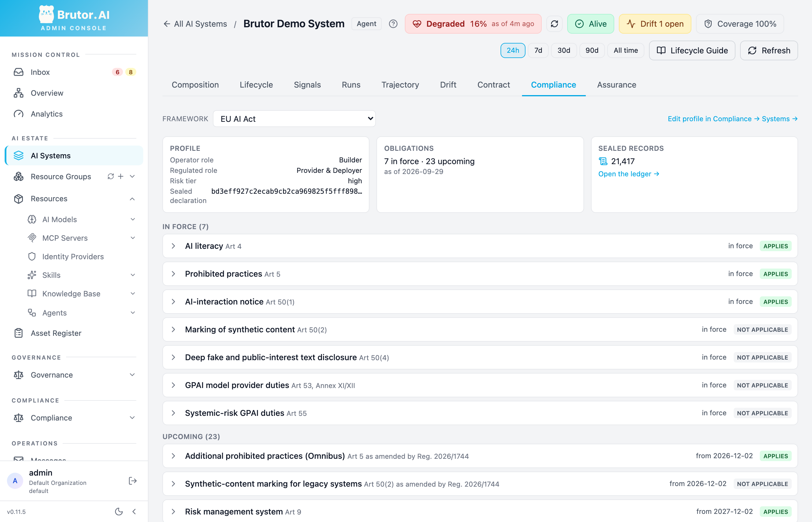This screenshot has width=812, height=522.
Task: Click the logout icon next to admin
Action: tap(133, 481)
